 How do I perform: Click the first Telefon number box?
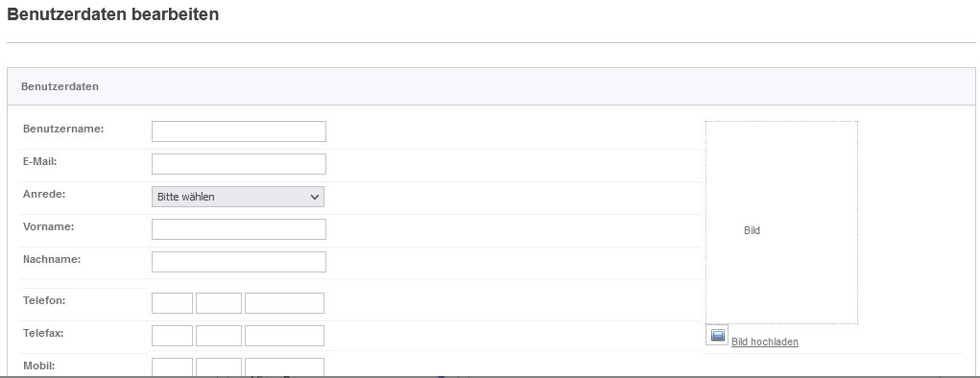[x=172, y=303]
